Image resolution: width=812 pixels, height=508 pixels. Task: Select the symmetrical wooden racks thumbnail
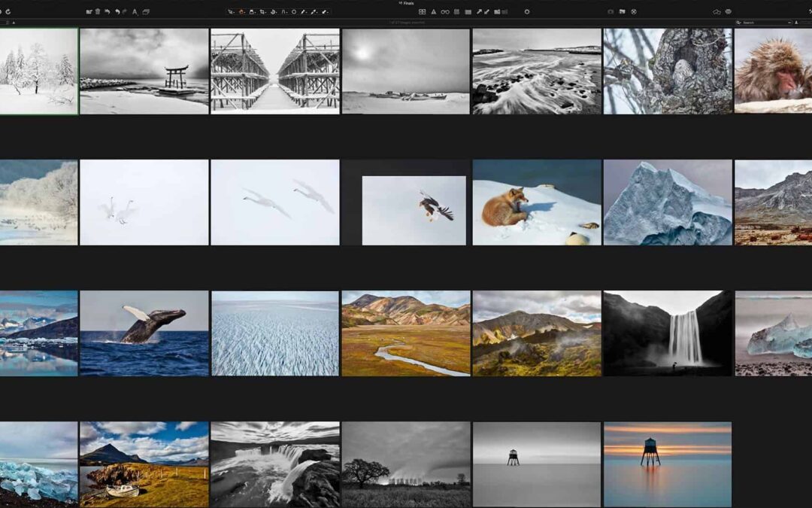[275, 71]
